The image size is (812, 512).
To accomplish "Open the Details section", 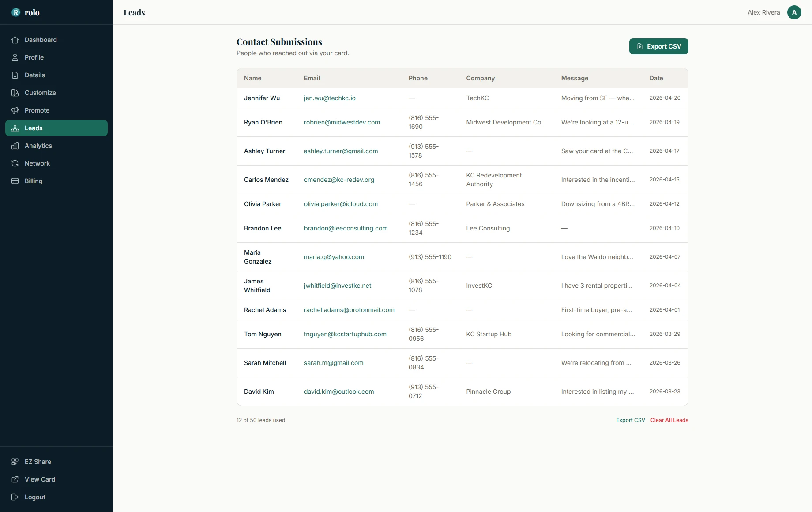I will pos(56,75).
